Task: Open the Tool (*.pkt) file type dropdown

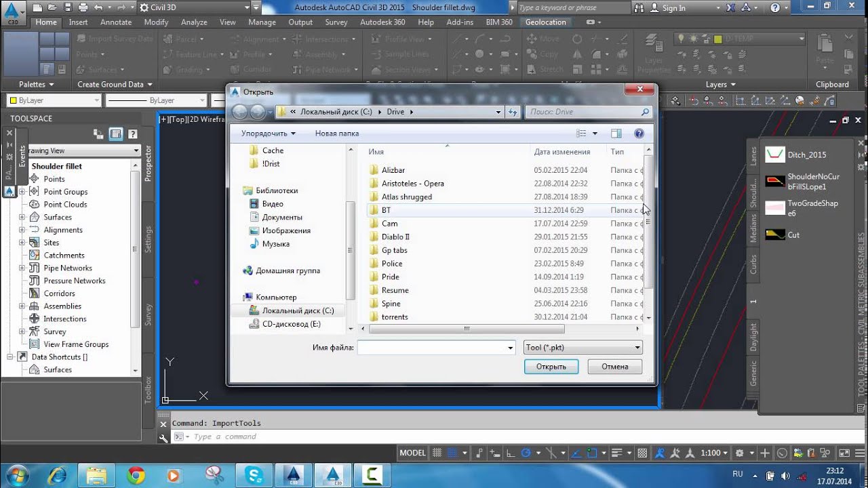Action: tap(583, 348)
